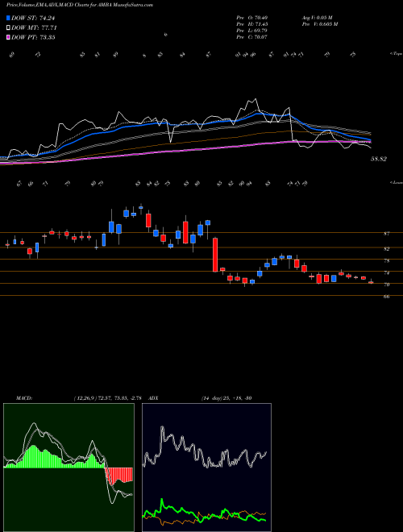
Task: Click the 'Pre V: 0.605 M' value
Action: (x=319, y=24)
